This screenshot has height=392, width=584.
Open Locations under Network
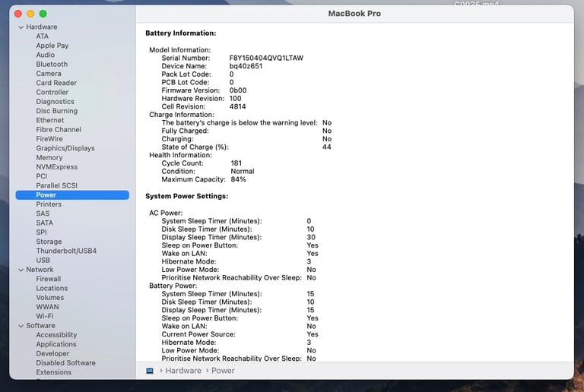pos(52,288)
